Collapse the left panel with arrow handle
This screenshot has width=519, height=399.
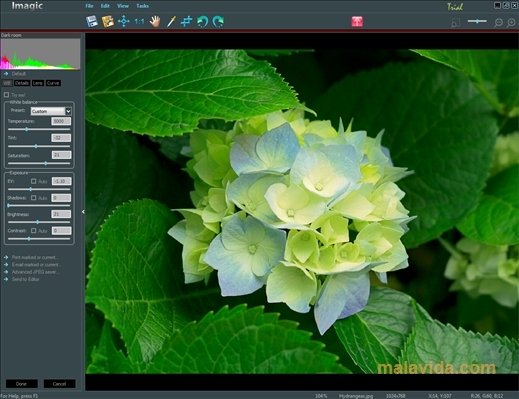pyautogui.click(x=83, y=212)
